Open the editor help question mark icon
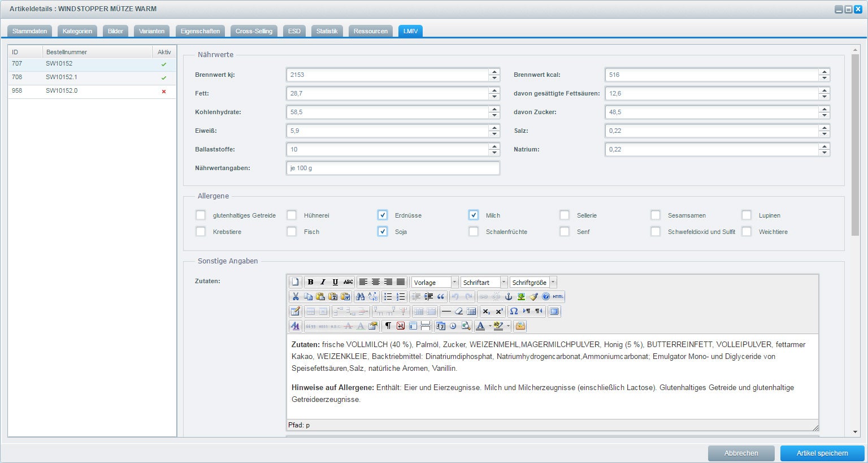Screen dimensions: 868x463 546,297
